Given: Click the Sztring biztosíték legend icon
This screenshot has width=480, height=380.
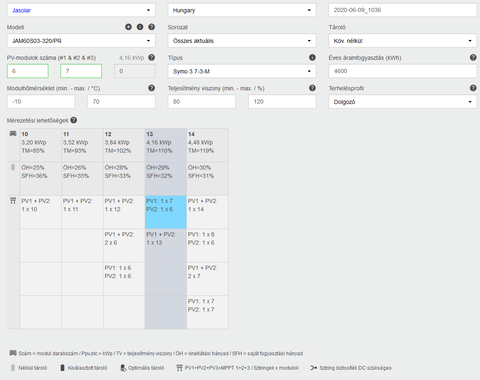Looking at the screenshot, I should tap(314, 368).
